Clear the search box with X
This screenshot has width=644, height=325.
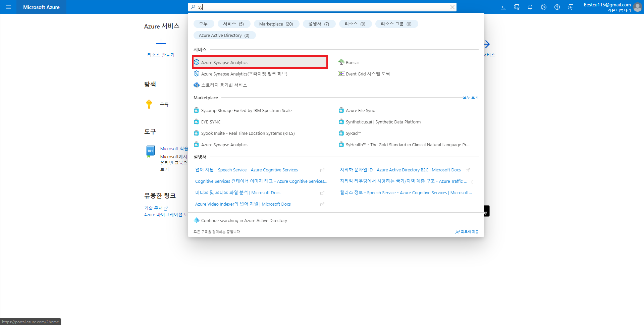pyautogui.click(x=452, y=7)
